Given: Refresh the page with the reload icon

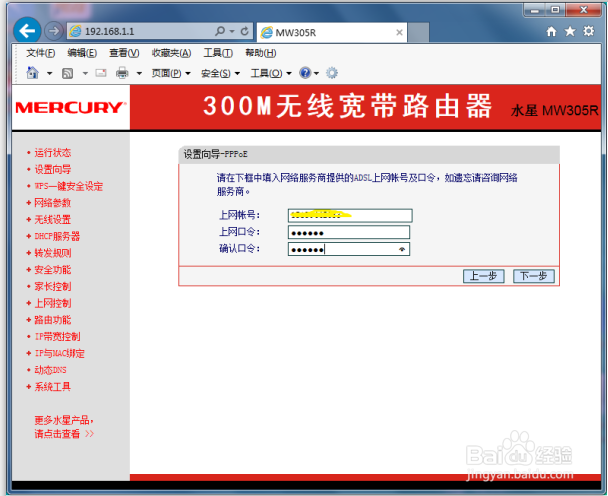Looking at the screenshot, I should pyautogui.click(x=244, y=31).
